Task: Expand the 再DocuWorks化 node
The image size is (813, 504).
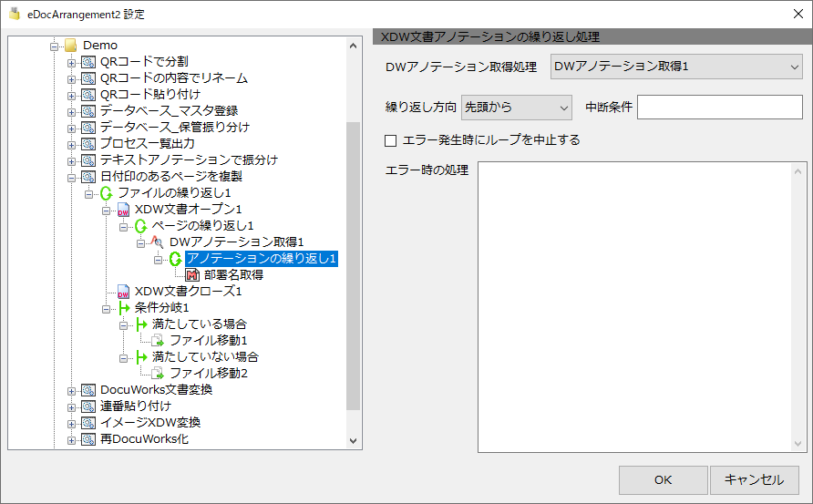Action: (72, 441)
